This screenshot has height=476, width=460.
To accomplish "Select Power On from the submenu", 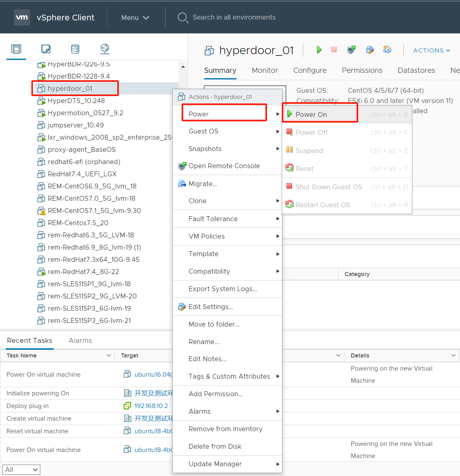I will coord(347,114).
